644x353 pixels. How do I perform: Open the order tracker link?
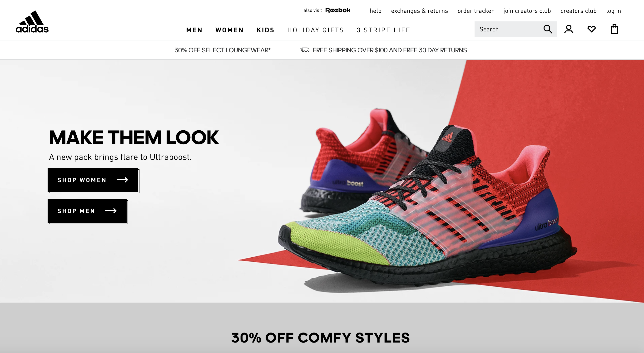tap(476, 11)
